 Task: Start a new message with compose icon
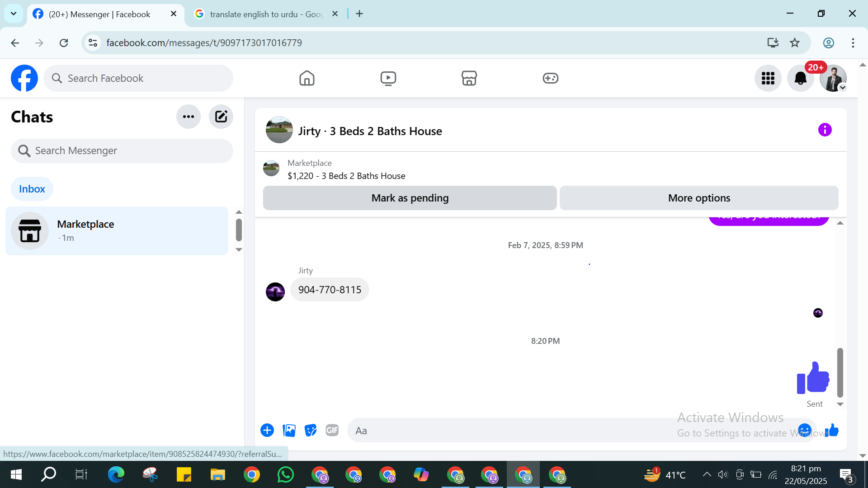(x=221, y=117)
